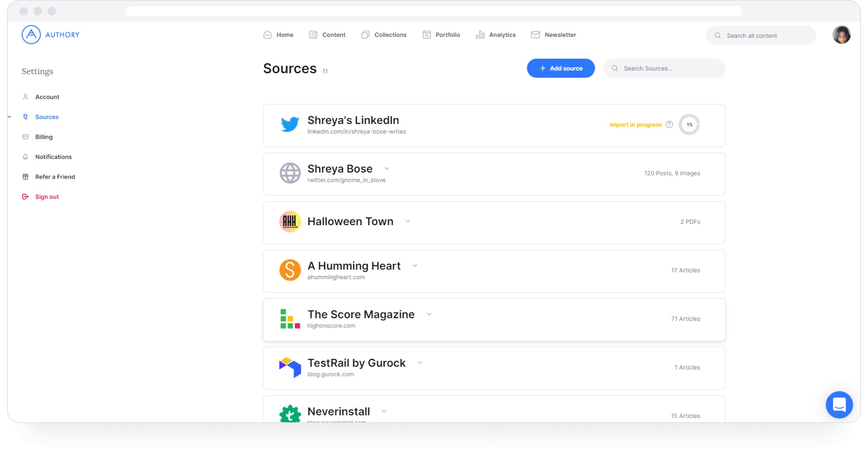Click the Sign out link

tap(47, 197)
